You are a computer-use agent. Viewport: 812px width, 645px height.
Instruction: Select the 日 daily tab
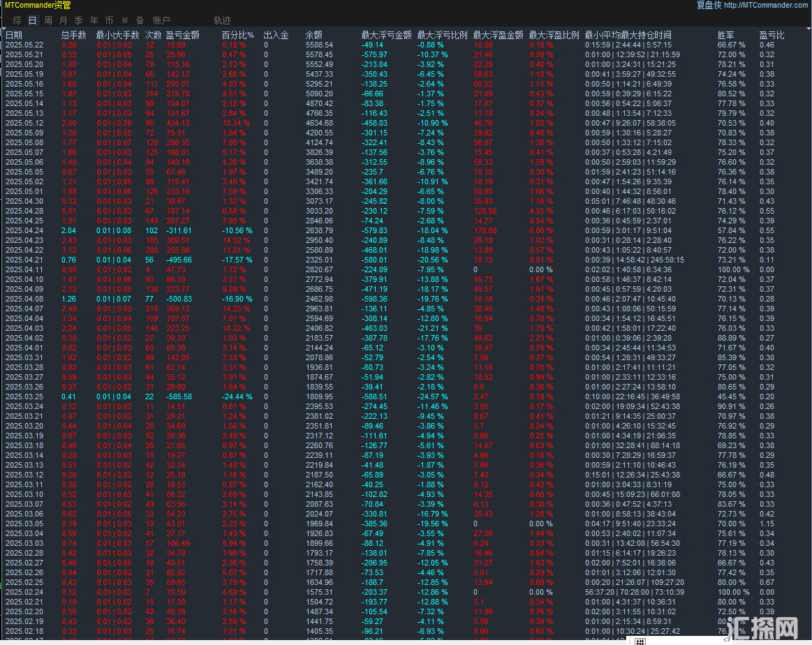(32, 20)
